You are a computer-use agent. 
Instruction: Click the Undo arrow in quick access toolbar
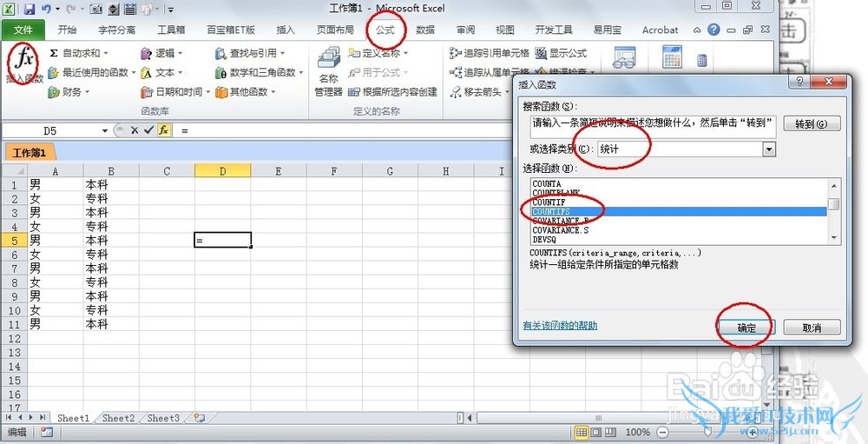[x=47, y=9]
